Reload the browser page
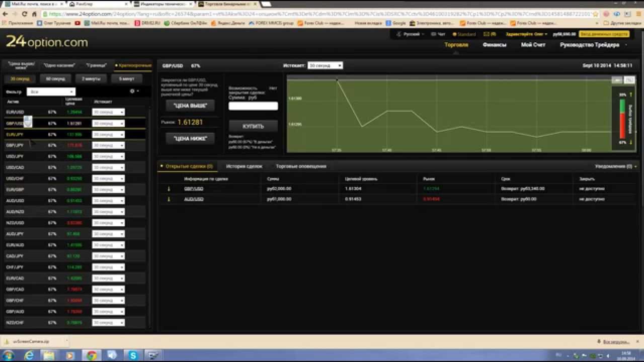 [25, 14]
